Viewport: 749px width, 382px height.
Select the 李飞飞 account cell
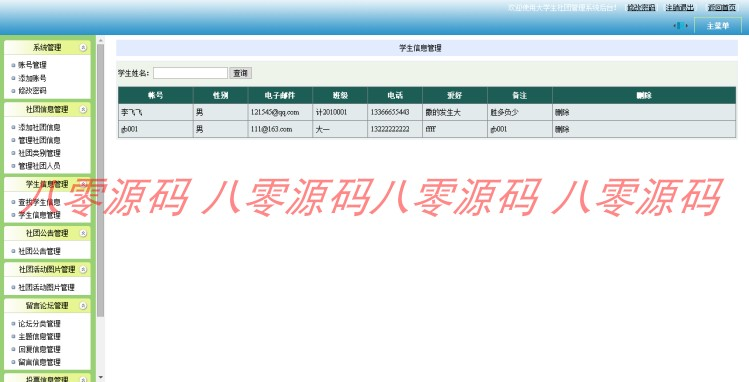point(156,113)
